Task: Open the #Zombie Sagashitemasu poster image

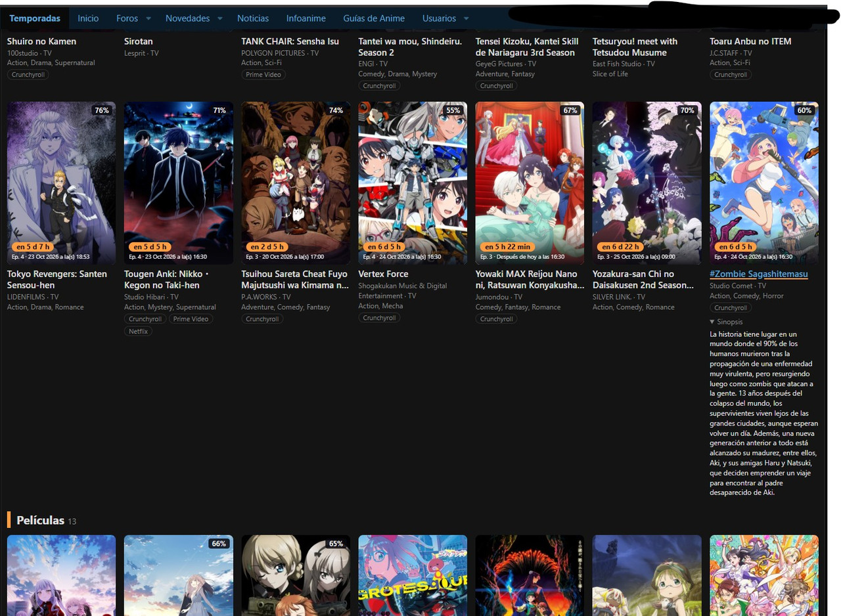Action: [764, 183]
